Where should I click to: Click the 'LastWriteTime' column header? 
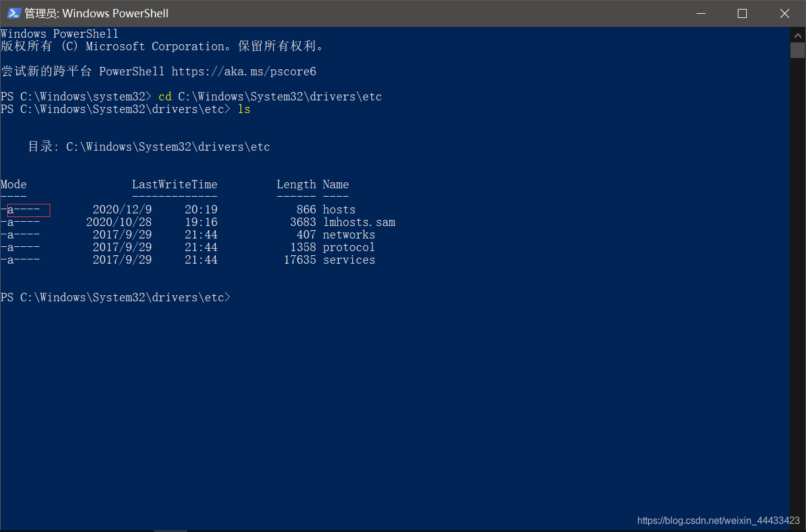point(175,185)
